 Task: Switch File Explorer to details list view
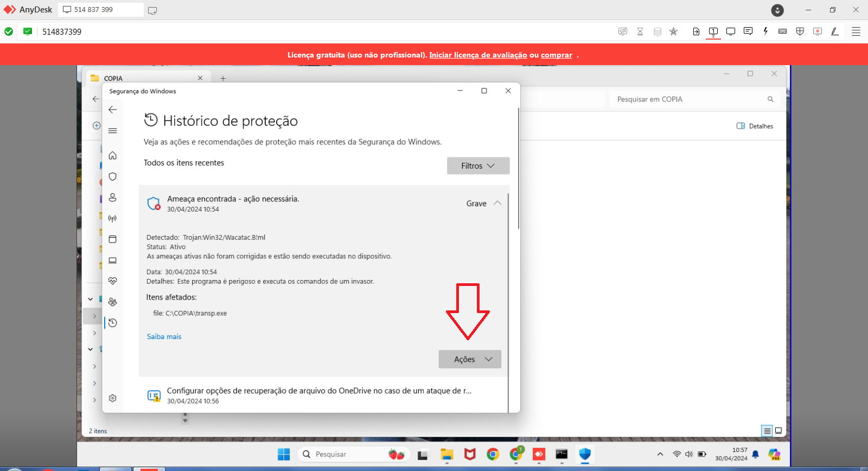click(767, 431)
